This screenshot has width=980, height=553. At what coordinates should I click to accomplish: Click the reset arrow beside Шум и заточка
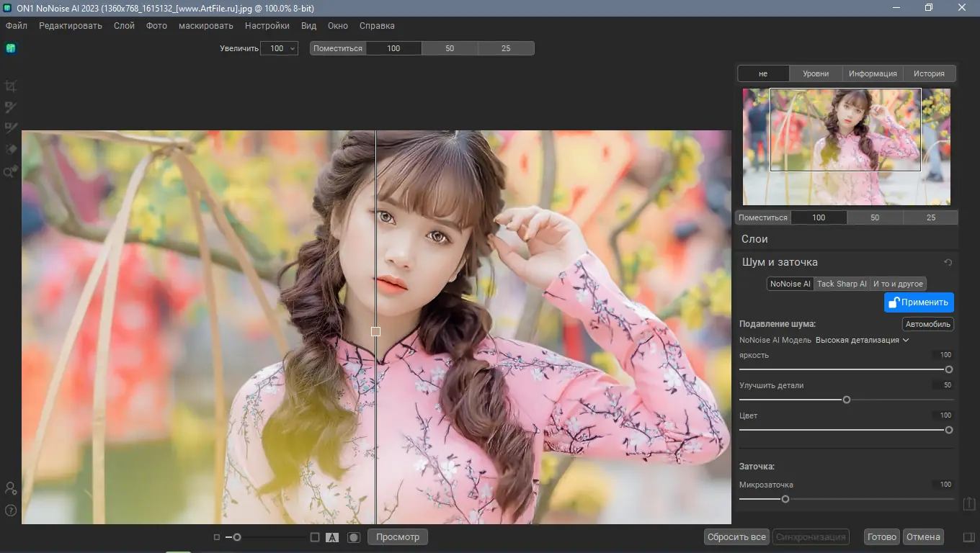click(x=948, y=263)
